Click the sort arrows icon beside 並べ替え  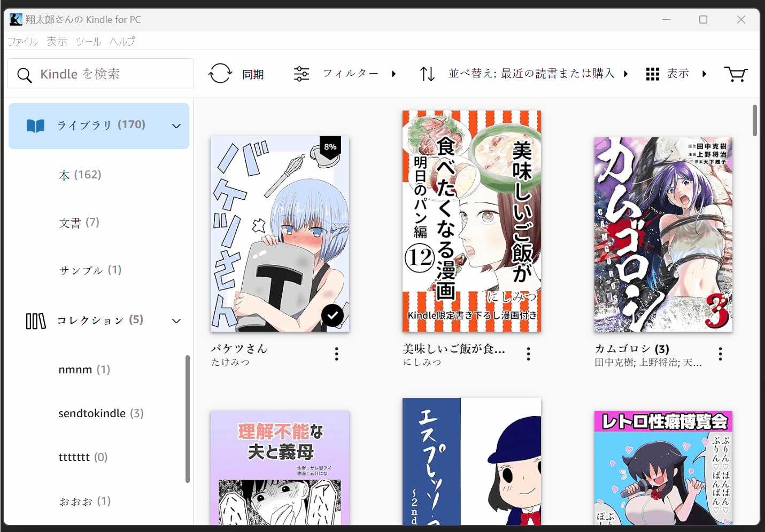click(x=427, y=73)
